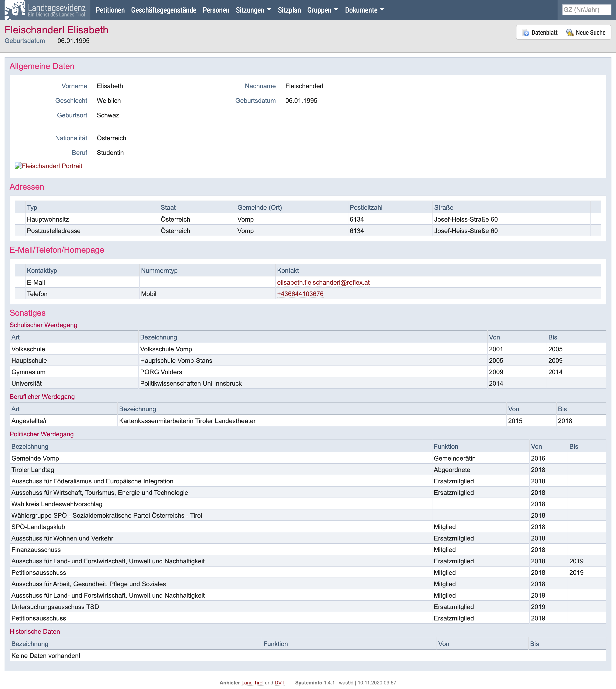Open the Sitzplan menu item
The height and width of the screenshot is (689, 616).
point(289,10)
